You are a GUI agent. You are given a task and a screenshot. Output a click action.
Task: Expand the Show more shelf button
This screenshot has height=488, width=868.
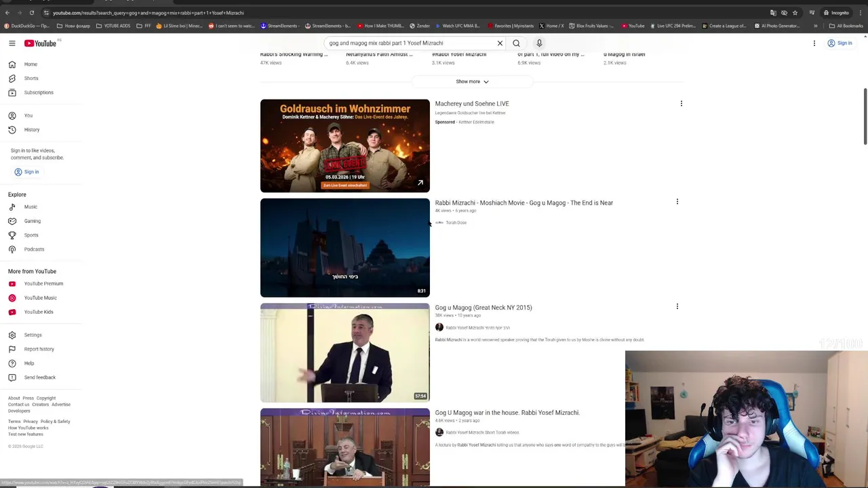click(x=472, y=81)
